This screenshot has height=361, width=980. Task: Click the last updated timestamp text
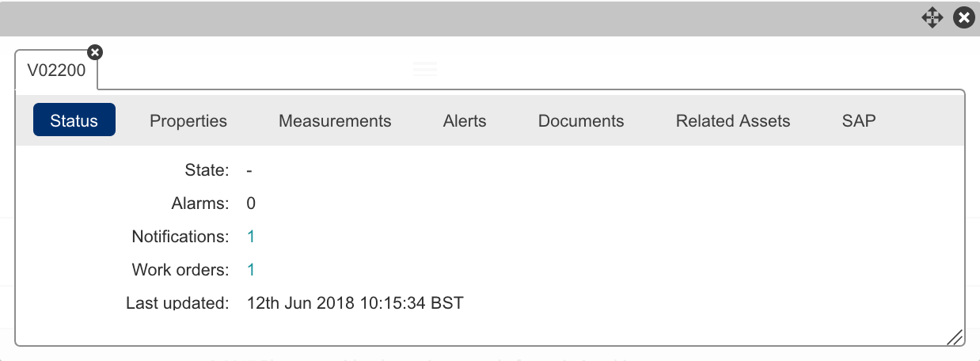click(355, 302)
